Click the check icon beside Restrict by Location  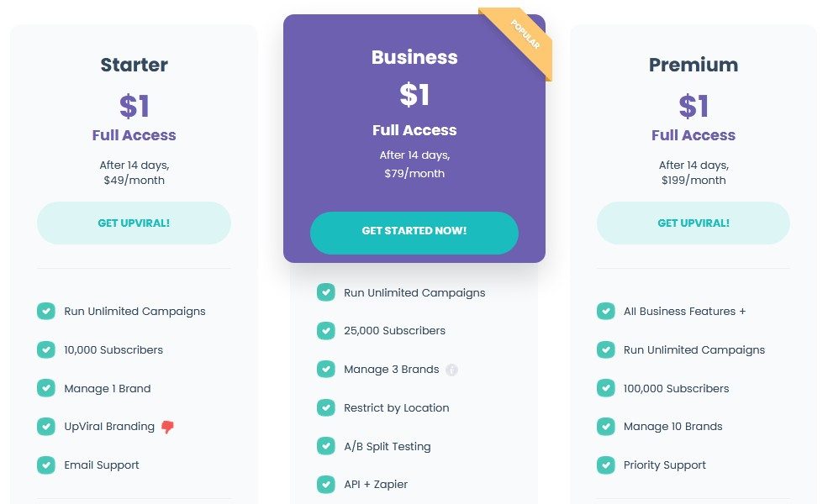326,407
